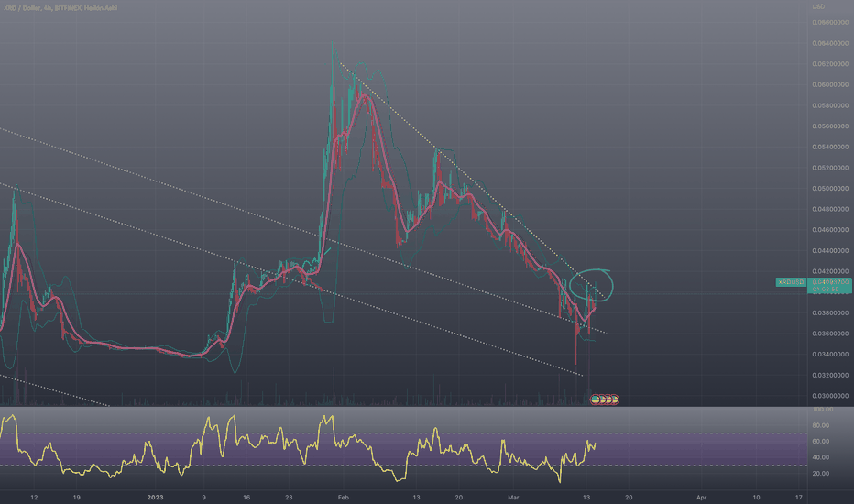
Task: Select the 0.03000000 price scale label
Action: [830, 396]
